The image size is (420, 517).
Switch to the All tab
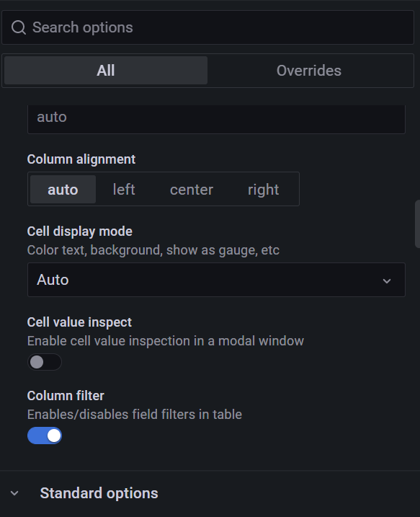[x=106, y=70]
